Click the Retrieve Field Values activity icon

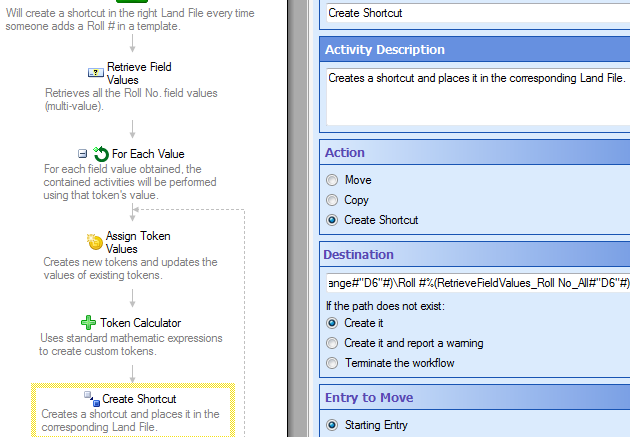[x=96, y=73]
